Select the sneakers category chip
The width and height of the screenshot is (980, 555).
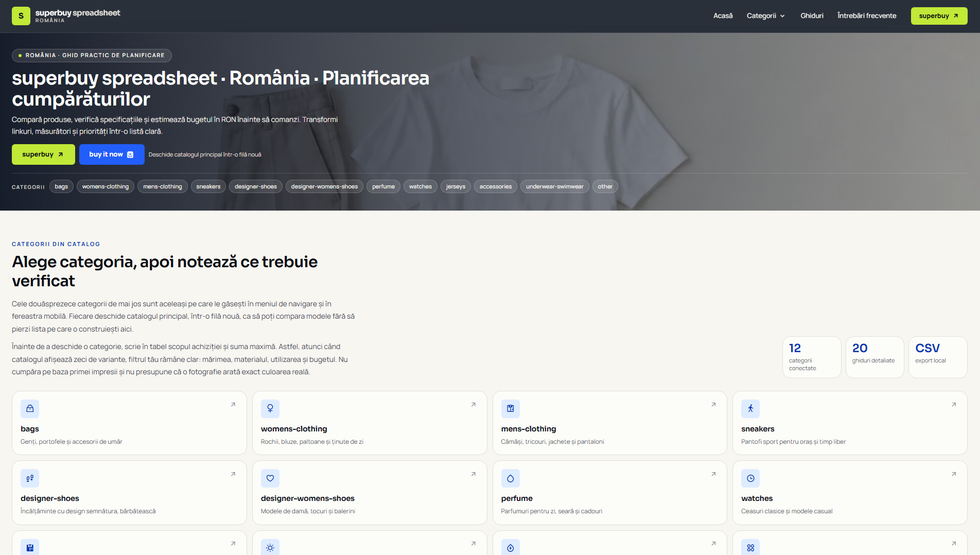coord(208,186)
